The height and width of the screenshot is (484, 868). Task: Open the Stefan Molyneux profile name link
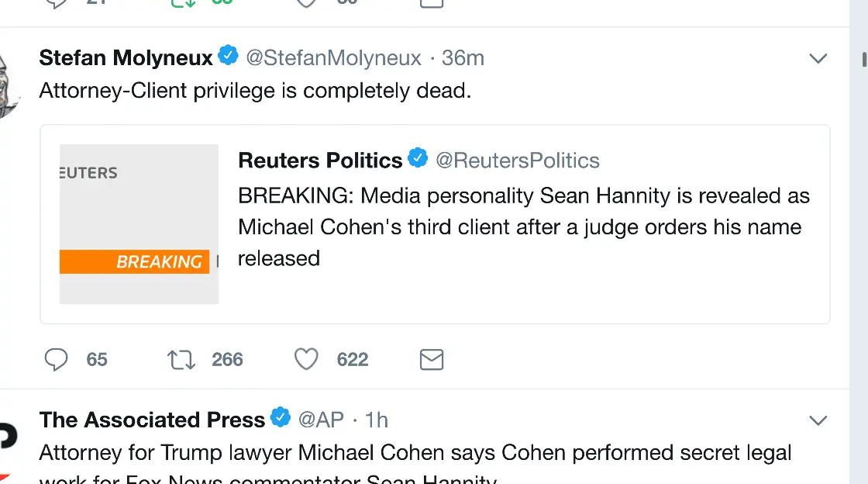coord(126,58)
